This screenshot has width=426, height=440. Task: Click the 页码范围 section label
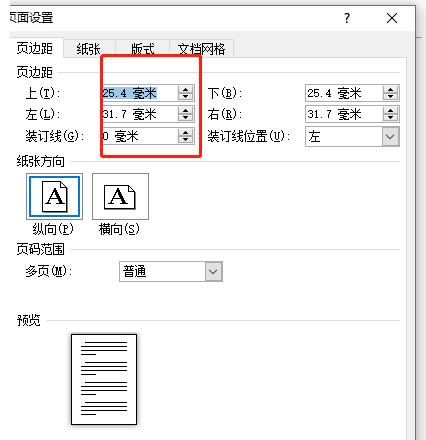(x=41, y=249)
